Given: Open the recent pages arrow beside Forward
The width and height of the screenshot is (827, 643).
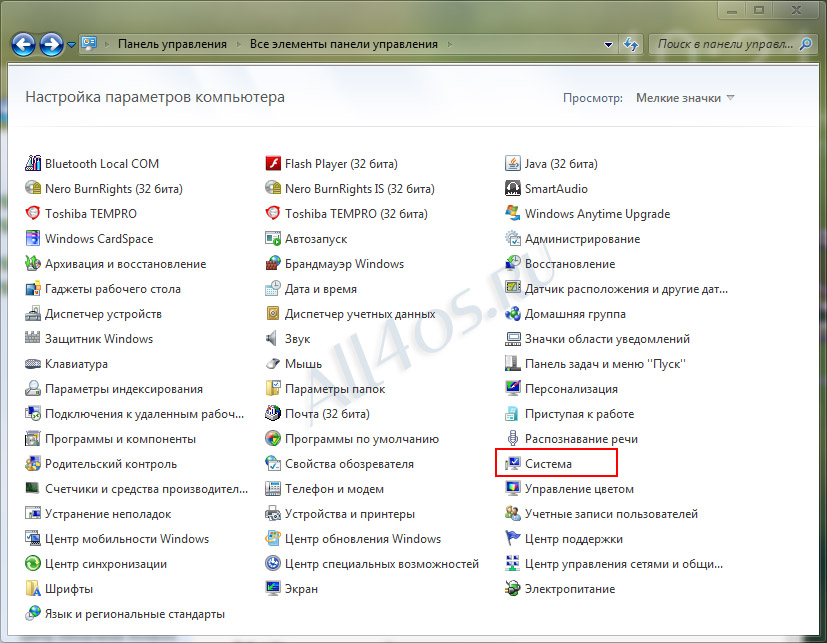Looking at the screenshot, I should (72, 45).
